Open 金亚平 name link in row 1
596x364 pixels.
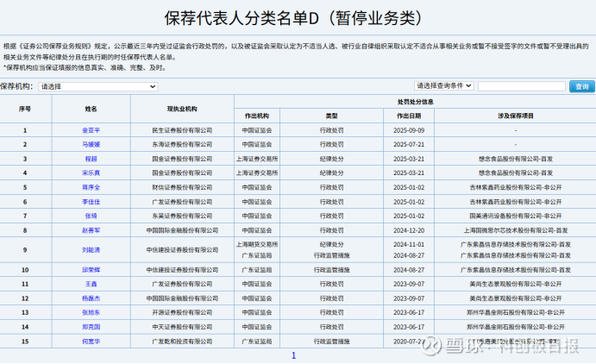click(x=91, y=130)
